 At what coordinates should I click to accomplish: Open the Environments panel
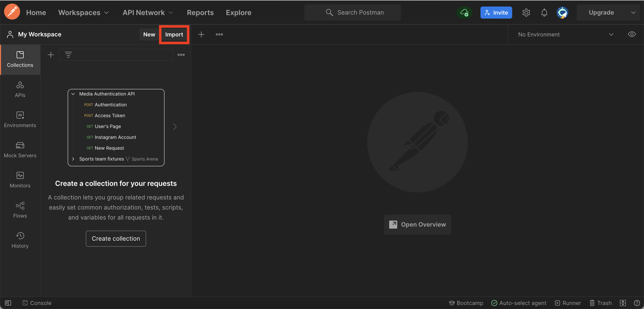pyautogui.click(x=20, y=120)
